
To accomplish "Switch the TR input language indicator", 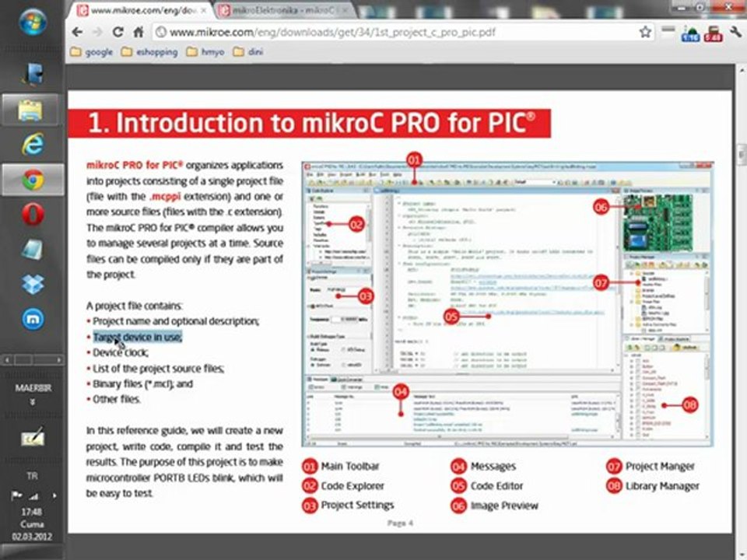I will click(x=32, y=476).
